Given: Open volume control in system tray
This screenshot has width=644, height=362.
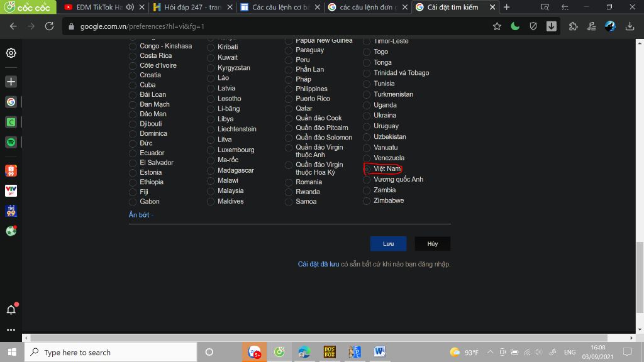Looking at the screenshot, I should click(x=539, y=352).
